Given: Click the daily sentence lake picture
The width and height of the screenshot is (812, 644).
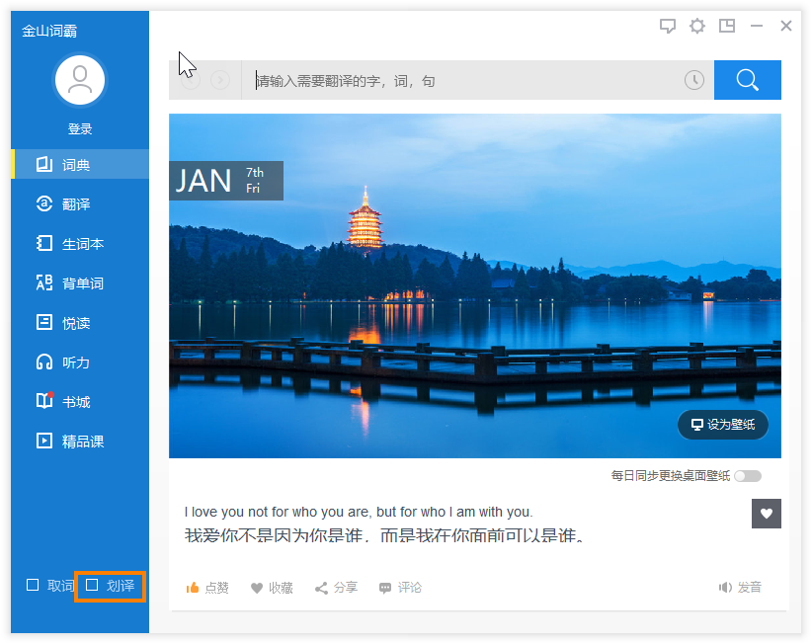Looking at the screenshot, I should [x=475, y=285].
